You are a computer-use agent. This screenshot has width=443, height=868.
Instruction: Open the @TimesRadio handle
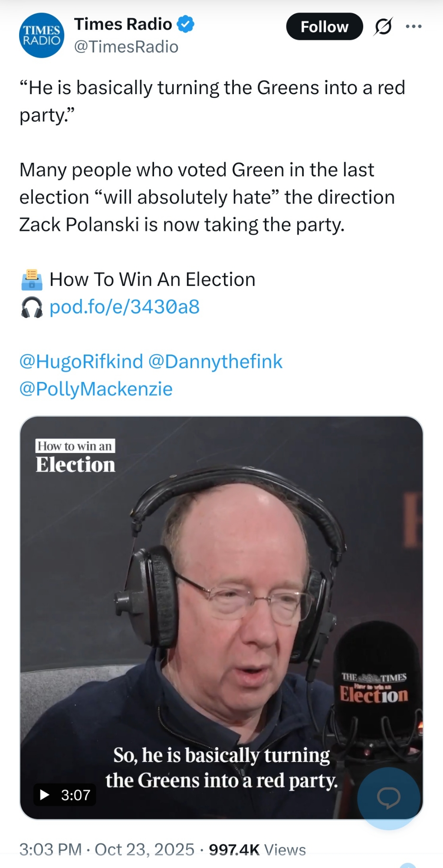point(126,47)
